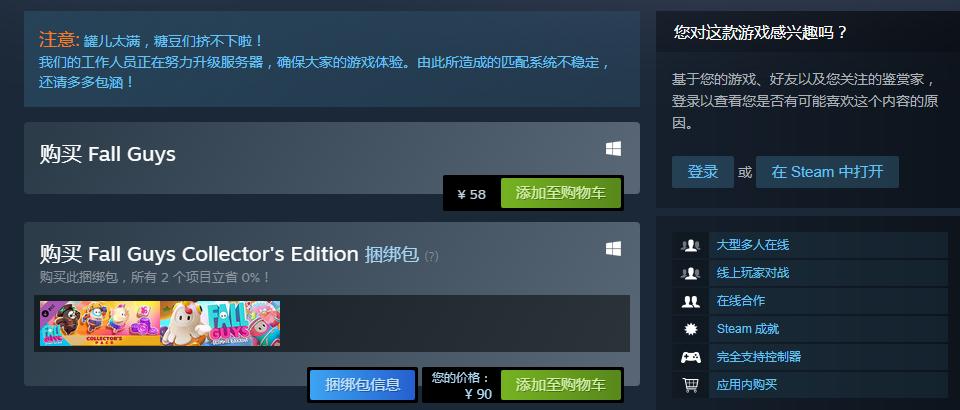Click the controller icon for 完全支持控制器
The width and height of the screenshot is (960, 410).
tap(691, 357)
